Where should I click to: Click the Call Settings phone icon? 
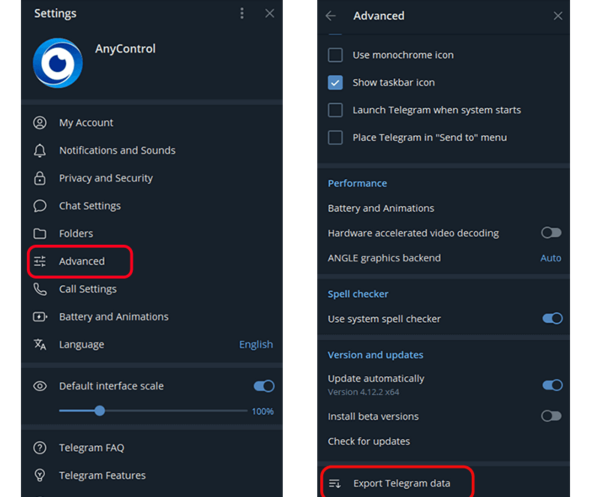pos(40,289)
